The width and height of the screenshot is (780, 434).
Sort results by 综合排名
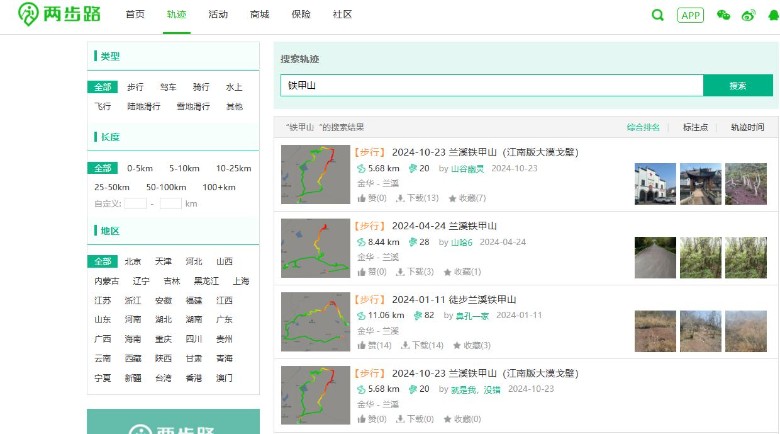(x=643, y=127)
